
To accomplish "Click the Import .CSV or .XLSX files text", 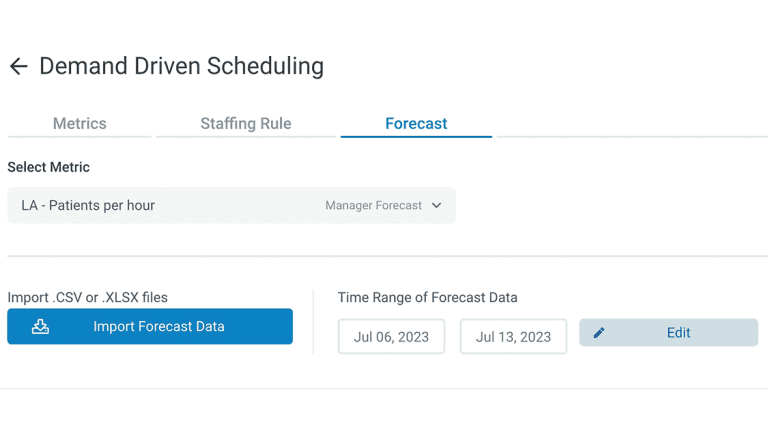I will pos(88,297).
